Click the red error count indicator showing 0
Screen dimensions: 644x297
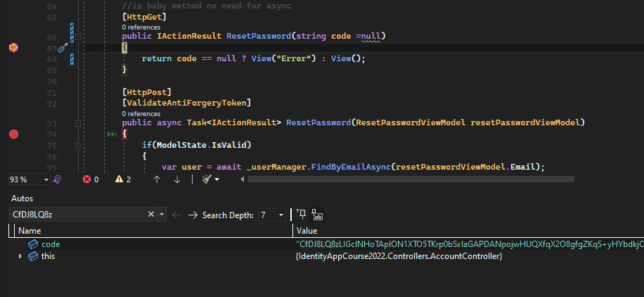pos(91,179)
